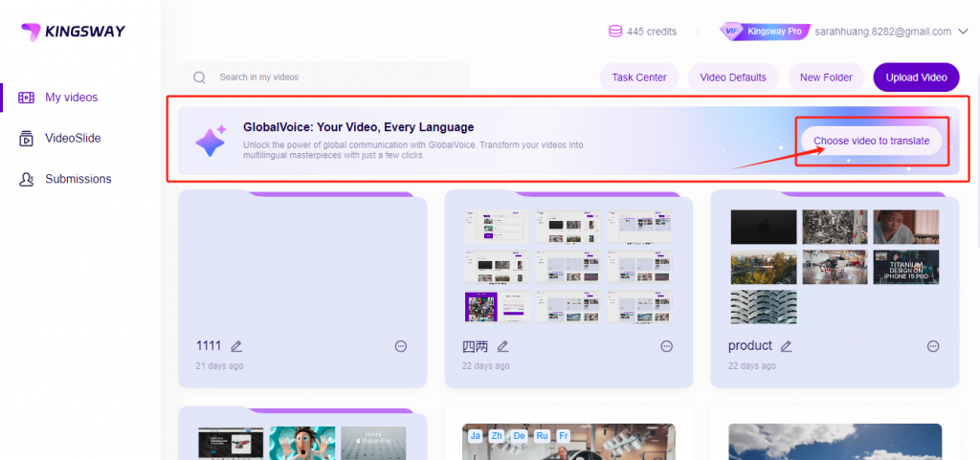Screen dimensions: 980x460
Task: Rename folder 1111 with pencil icon
Action: (236, 346)
